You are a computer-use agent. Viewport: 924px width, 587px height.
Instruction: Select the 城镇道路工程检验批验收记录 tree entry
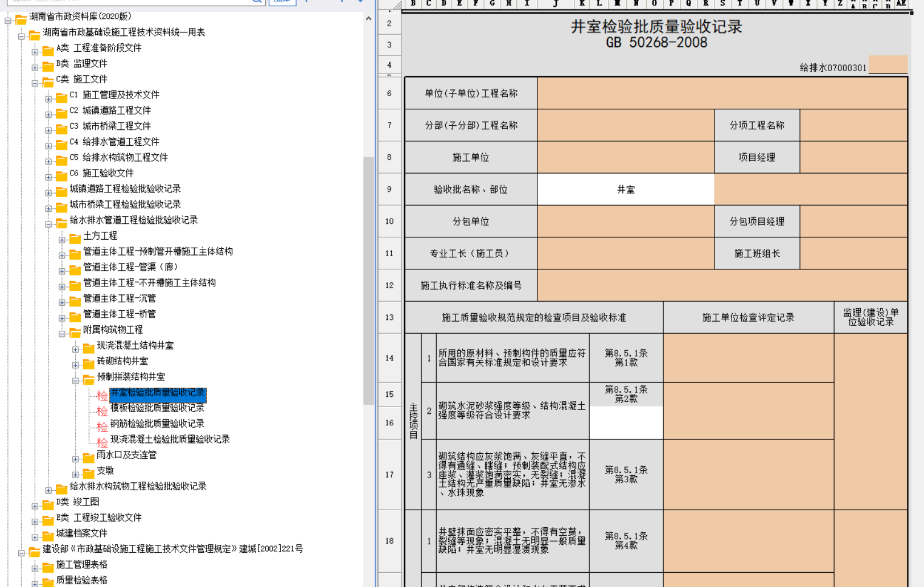pyautogui.click(x=125, y=189)
